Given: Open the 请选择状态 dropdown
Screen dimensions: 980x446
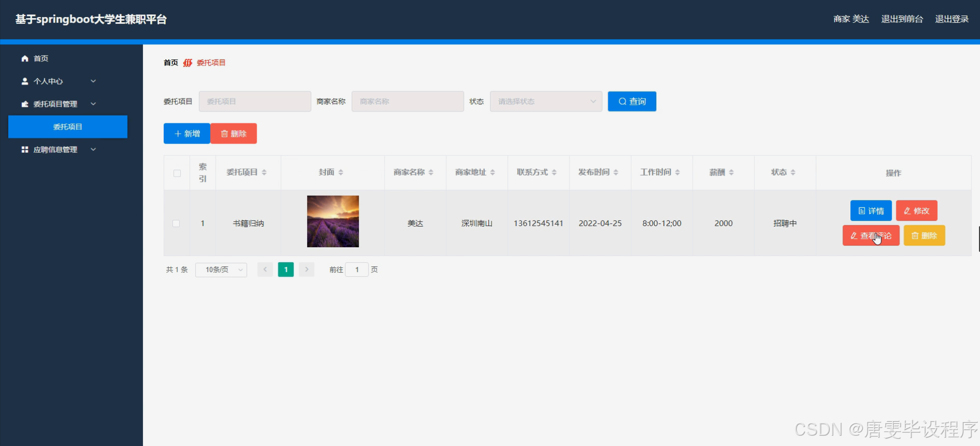Looking at the screenshot, I should point(546,101).
